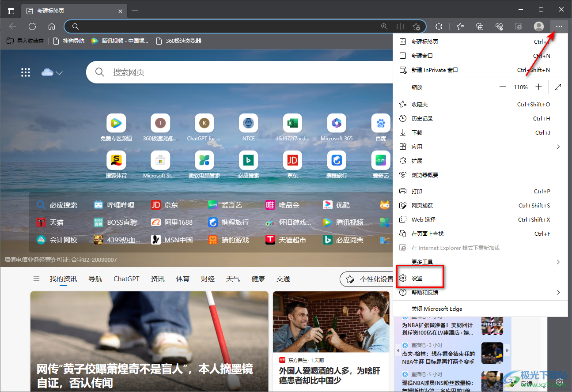572x392 pixels.
Task: Switch to 天气 tab
Action: pos(233,279)
